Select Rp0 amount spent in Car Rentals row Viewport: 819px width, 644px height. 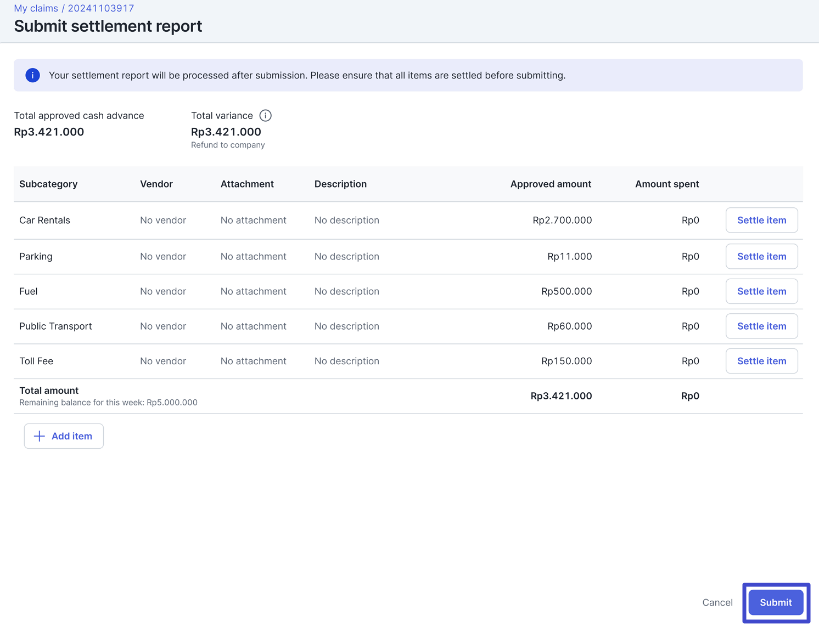click(x=690, y=220)
